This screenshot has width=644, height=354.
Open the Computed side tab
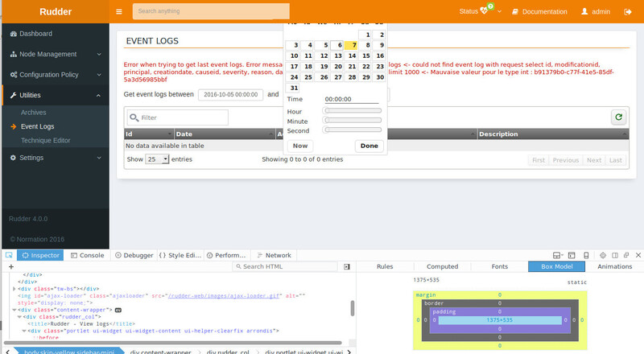pos(442,266)
